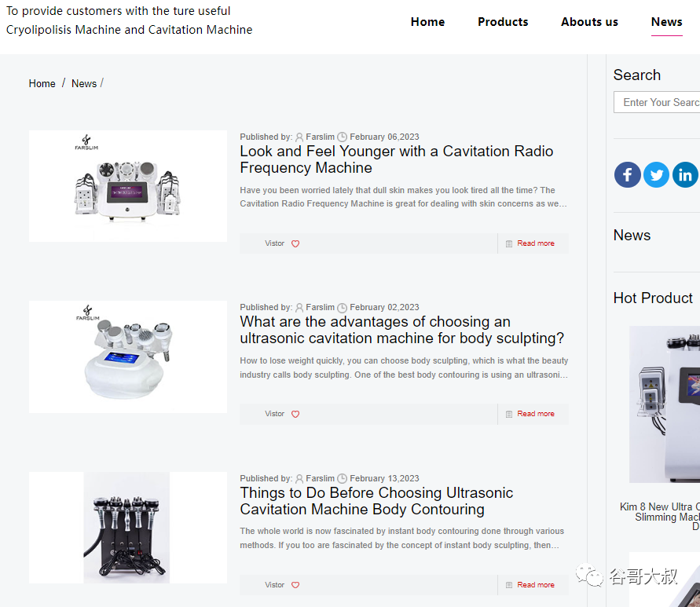The image size is (700, 607).
Task: Click Farslim author icon on February 06 post
Action: 299,137
